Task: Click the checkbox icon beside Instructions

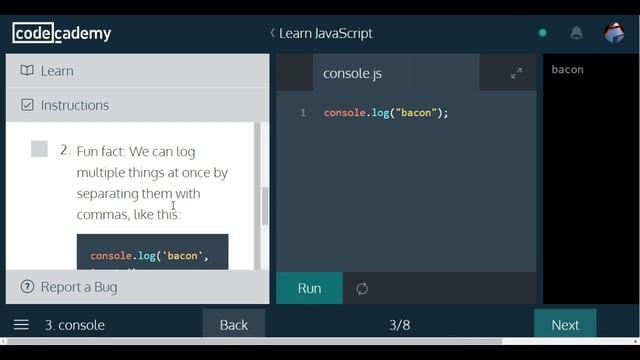Action: 27,105
